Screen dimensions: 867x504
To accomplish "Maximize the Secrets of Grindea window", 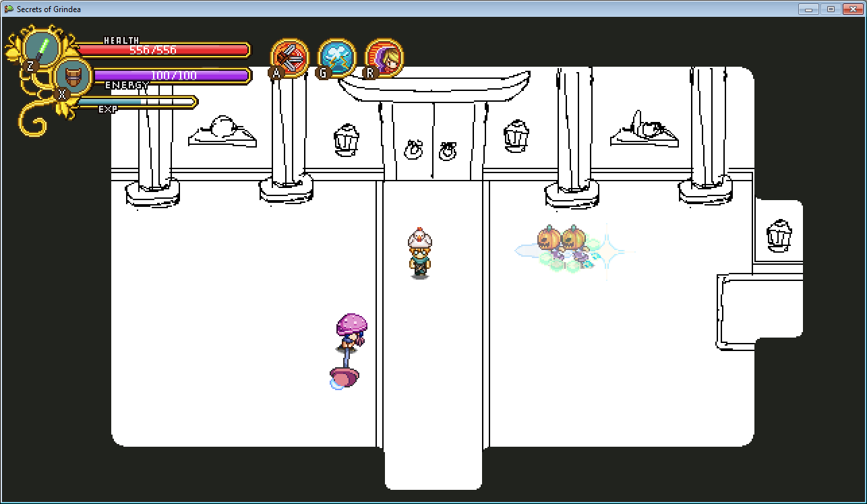I will [831, 9].
